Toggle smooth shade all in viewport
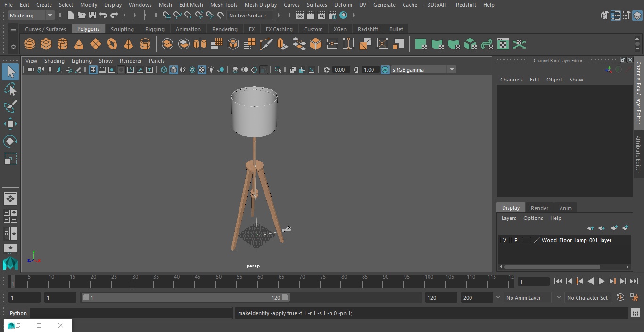Viewport: 644px width, 332px height. pos(173,70)
